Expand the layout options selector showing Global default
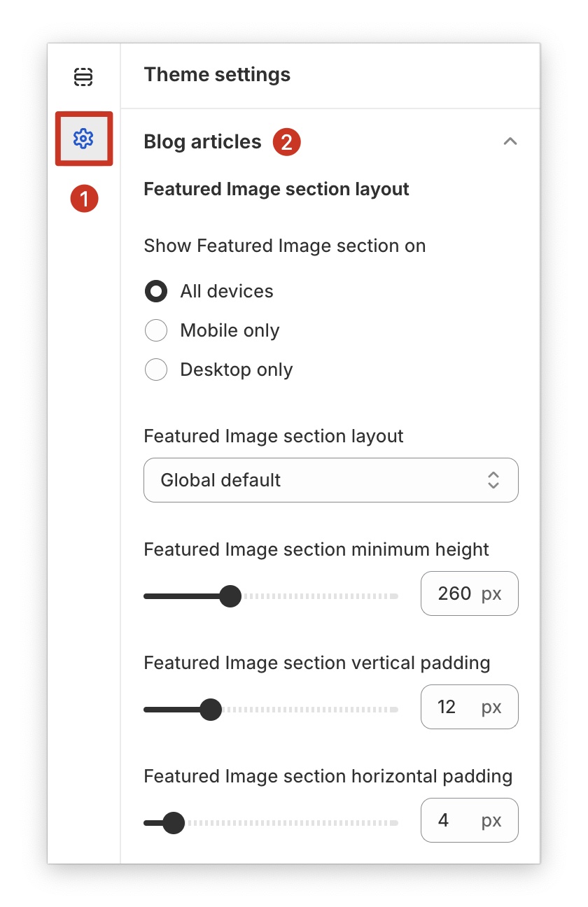This screenshot has height=907, width=588. (x=330, y=480)
